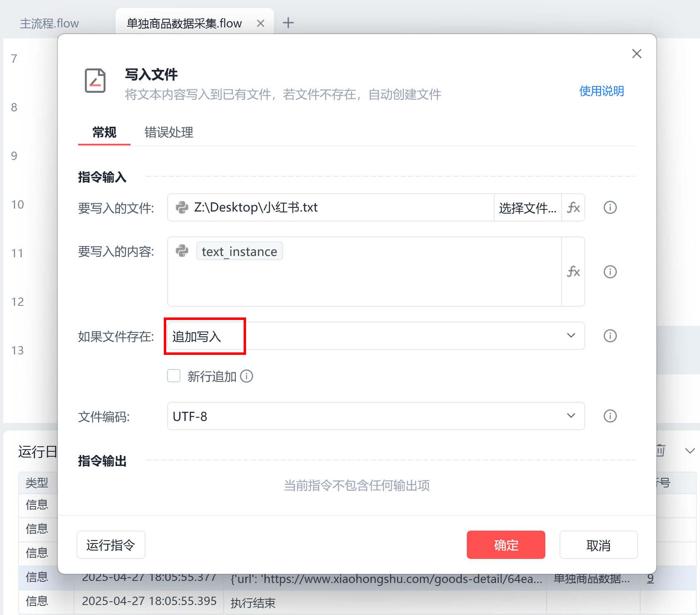700x615 pixels.
Task: Switch to the 错误处理 tab
Action: pos(168,132)
